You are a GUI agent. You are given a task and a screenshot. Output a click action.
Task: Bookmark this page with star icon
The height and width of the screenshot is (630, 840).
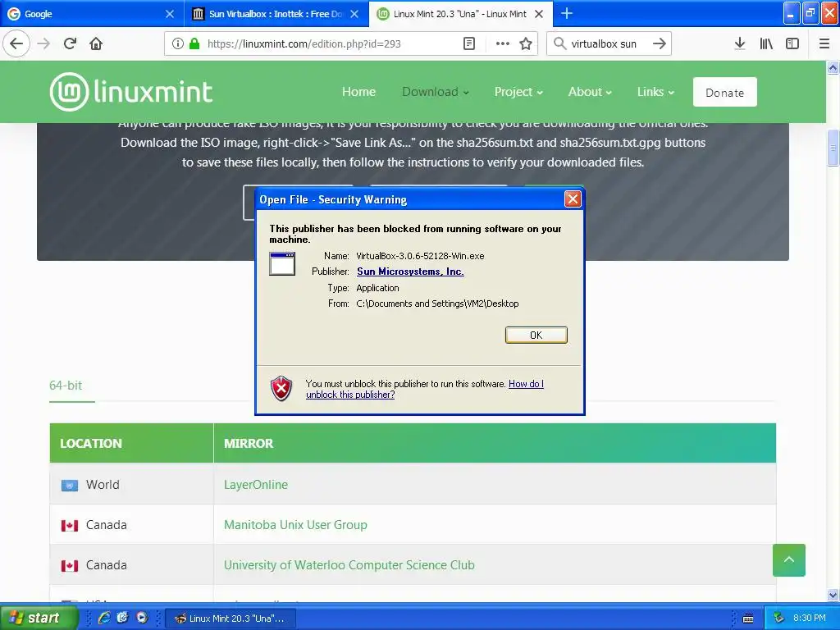point(526,43)
